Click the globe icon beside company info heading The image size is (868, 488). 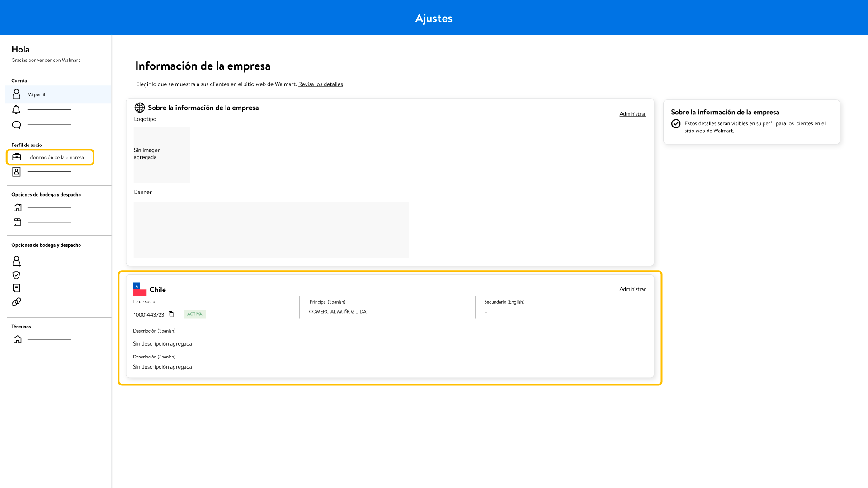point(140,108)
